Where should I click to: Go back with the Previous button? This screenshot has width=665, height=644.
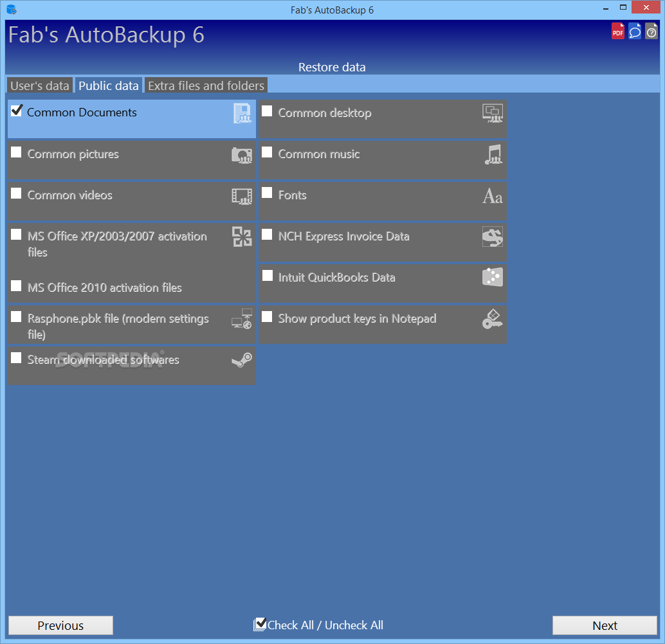click(60, 625)
